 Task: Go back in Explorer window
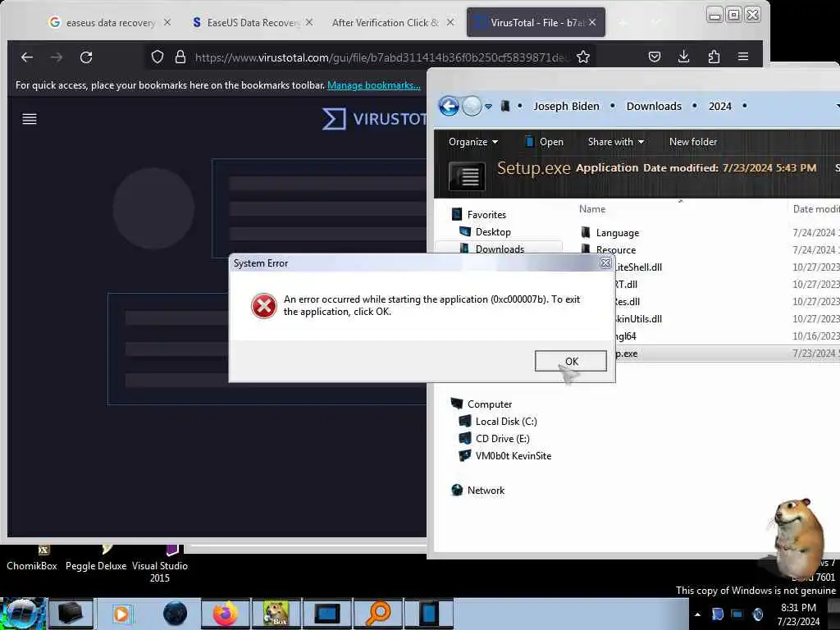[449, 106]
